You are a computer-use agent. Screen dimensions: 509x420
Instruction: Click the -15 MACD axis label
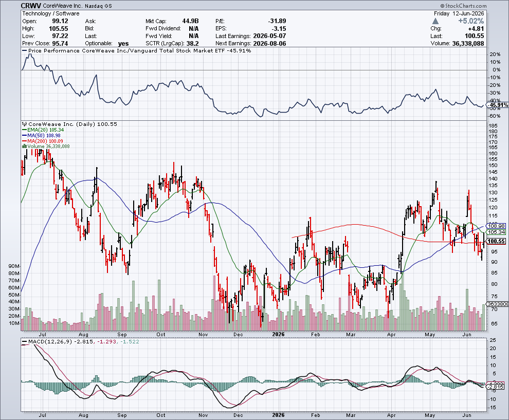coord(493,408)
